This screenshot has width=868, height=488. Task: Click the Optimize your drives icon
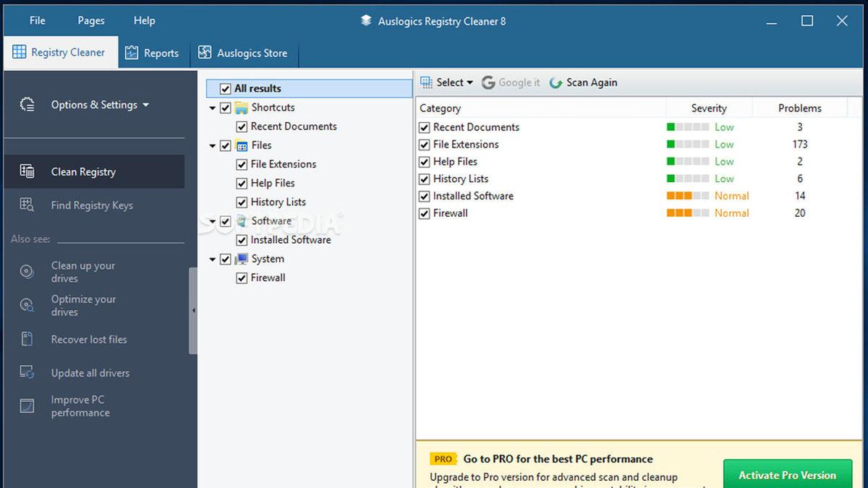[27, 305]
